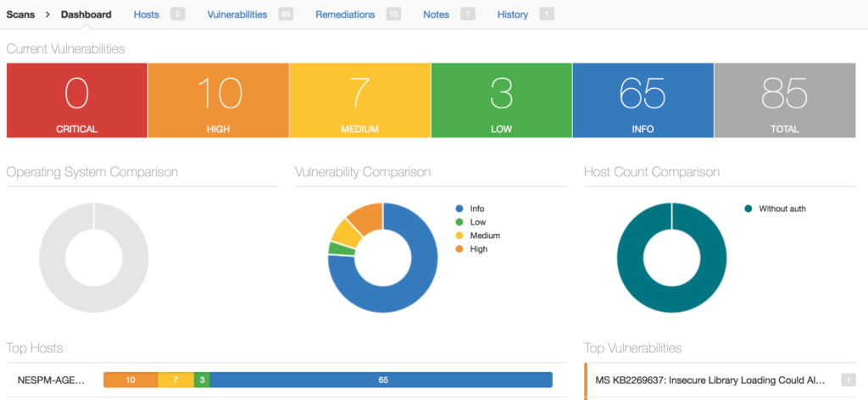Click the Top Vulnerabilities heading
This screenshot has height=400, width=868.
coord(632,348)
